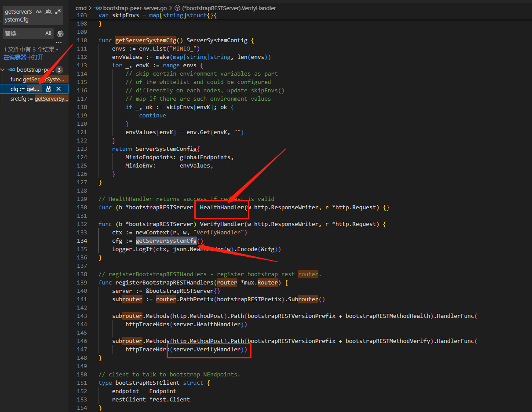Click VerifyHandler in line 132 declaration
This screenshot has width=532, height=412.
[222, 224]
